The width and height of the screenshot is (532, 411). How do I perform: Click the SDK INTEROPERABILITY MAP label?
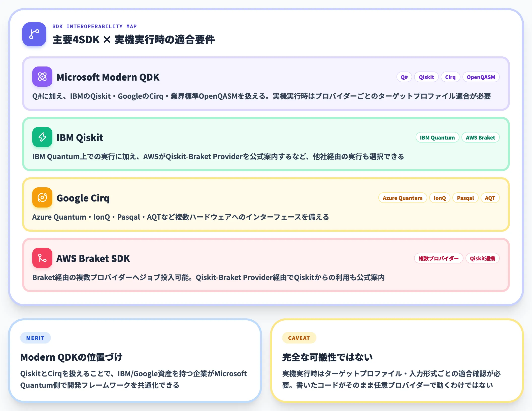pyautogui.click(x=94, y=26)
